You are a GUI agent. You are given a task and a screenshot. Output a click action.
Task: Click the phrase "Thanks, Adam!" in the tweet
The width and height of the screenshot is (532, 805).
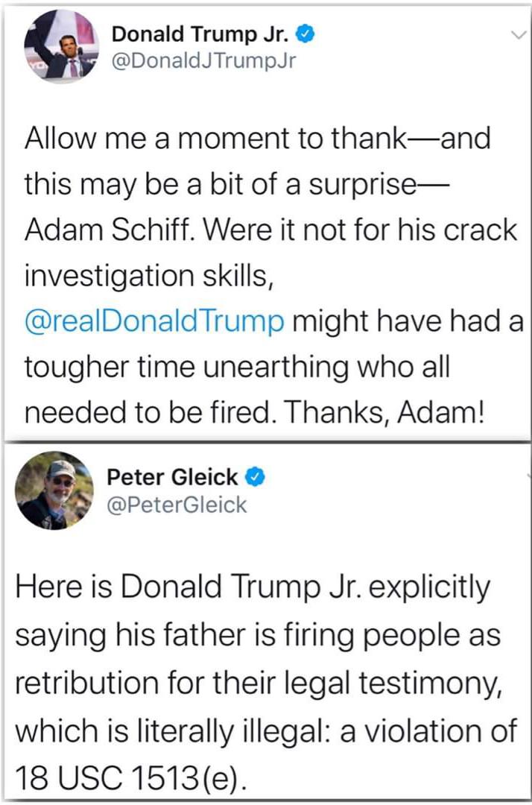click(x=383, y=411)
